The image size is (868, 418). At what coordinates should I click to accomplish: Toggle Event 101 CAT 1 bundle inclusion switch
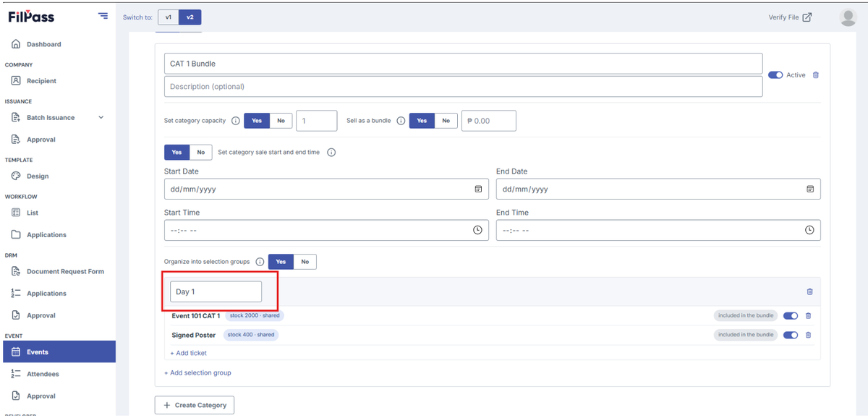click(x=791, y=315)
